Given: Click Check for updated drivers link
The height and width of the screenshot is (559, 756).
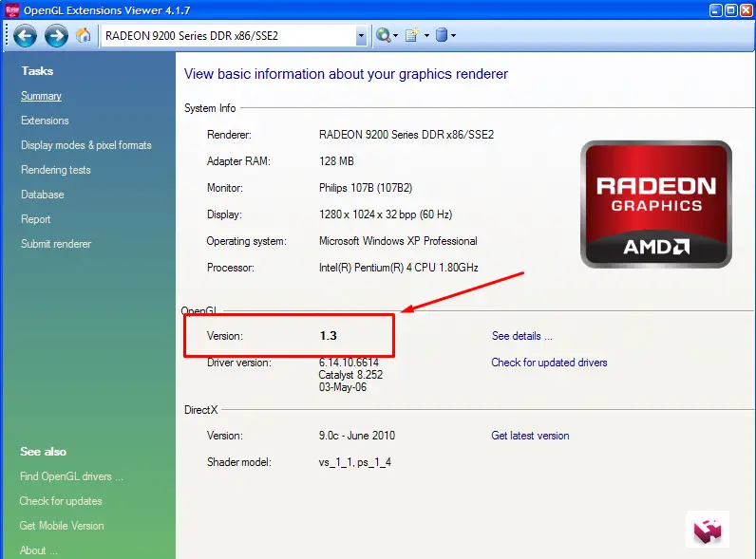Looking at the screenshot, I should 549,363.
